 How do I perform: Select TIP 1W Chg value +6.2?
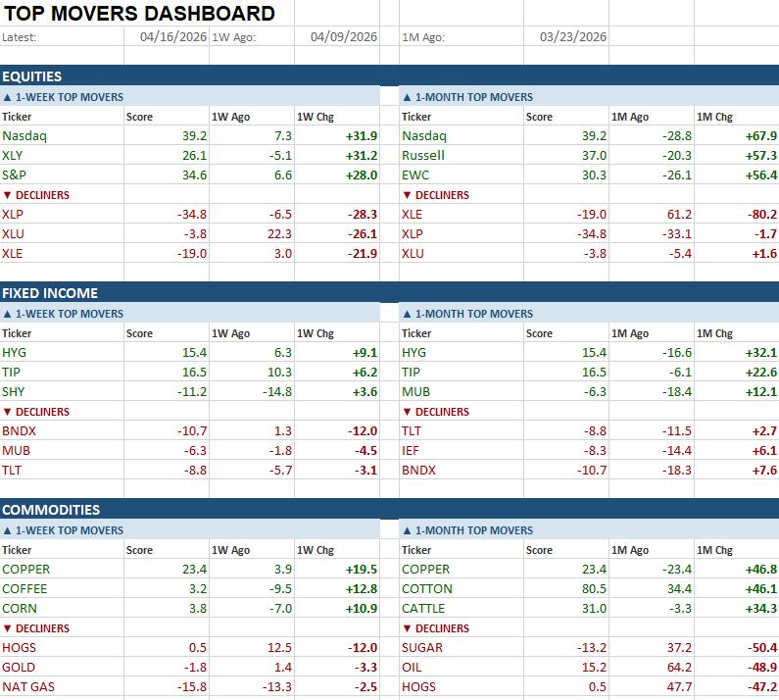tap(337, 372)
